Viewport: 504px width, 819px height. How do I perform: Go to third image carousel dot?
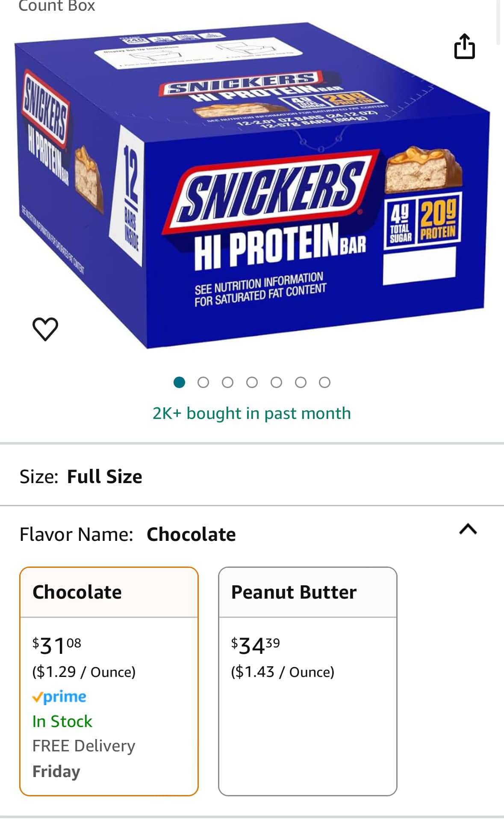pos(228,382)
